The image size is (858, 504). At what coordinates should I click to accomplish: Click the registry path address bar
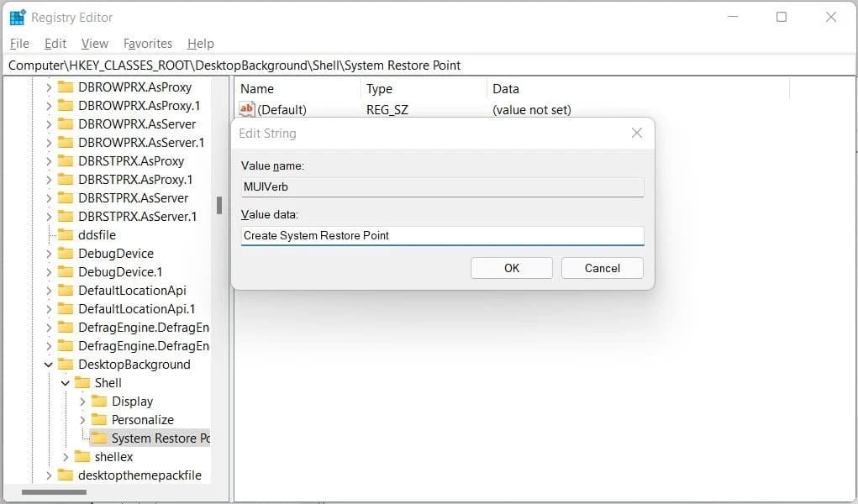click(x=420, y=65)
